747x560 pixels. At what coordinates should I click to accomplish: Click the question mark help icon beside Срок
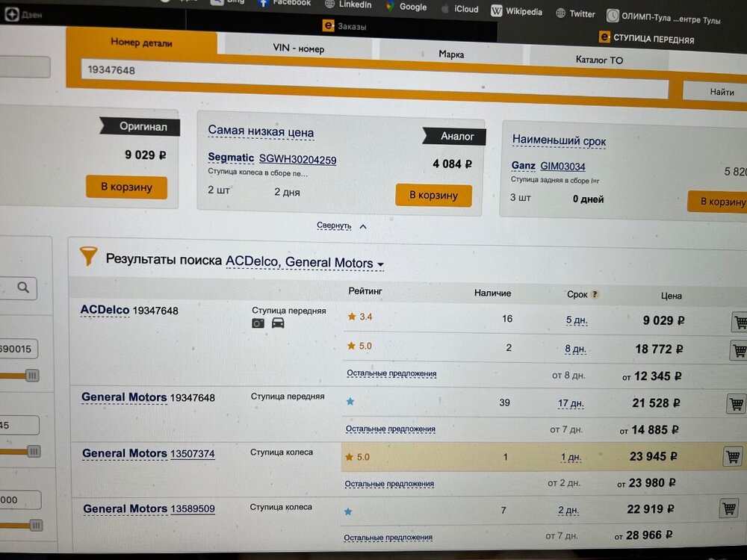pyautogui.click(x=595, y=294)
